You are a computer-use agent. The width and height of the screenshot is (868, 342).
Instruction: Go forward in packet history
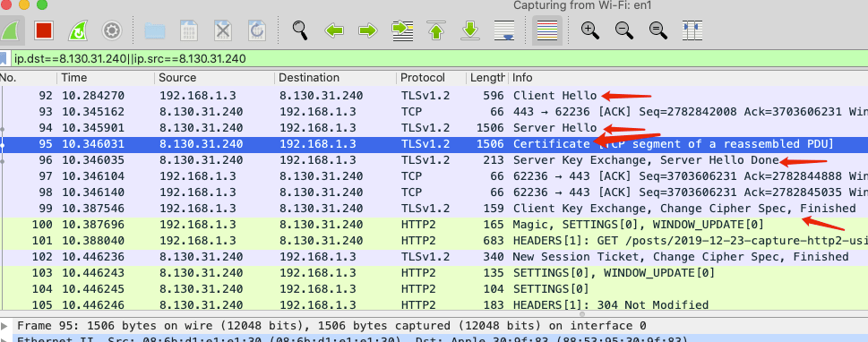367,30
